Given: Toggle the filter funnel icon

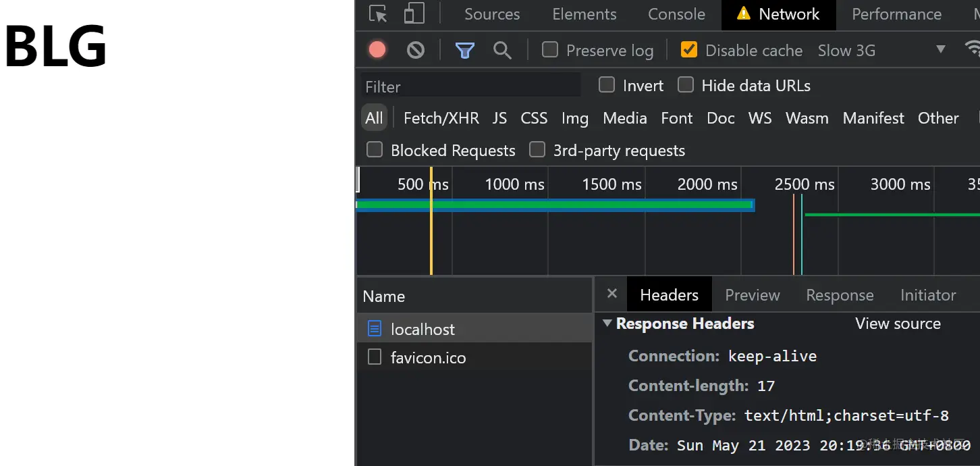Looking at the screenshot, I should coord(464,50).
